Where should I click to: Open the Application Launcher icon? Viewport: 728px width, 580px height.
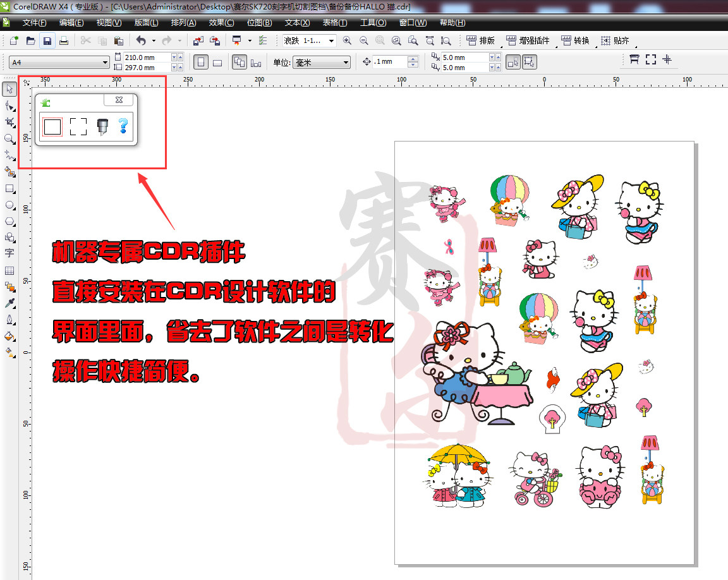[x=237, y=41]
